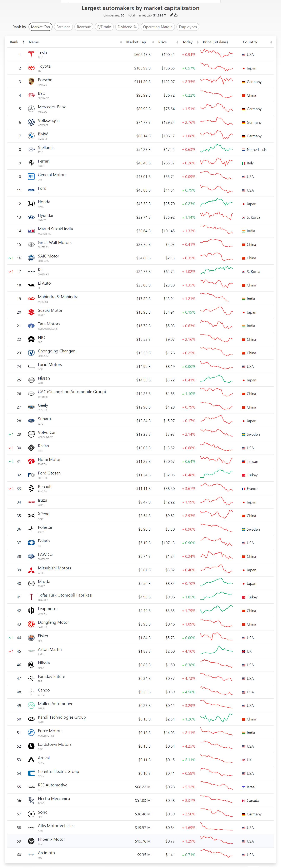The image size is (281, 868).
Task: Open the Lucid Motors company link
Action: tap(50, 365)
